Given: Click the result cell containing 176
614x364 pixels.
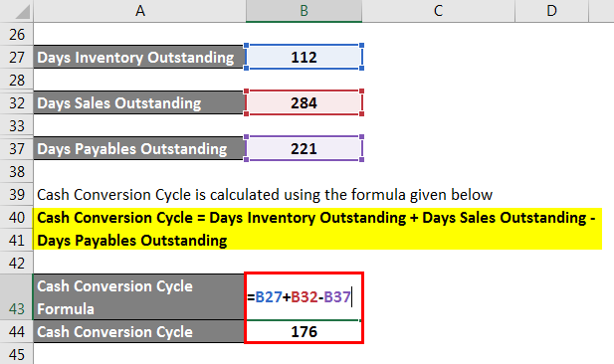Looking at the screenshot, I should pos(304,332).
